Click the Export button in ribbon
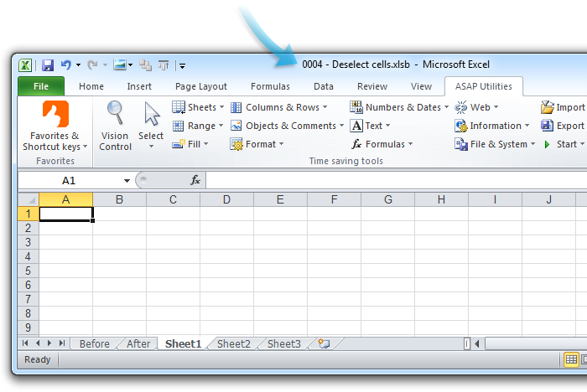Image resolution: width=587 pixels, height=392 pixels. click(563, 126)
